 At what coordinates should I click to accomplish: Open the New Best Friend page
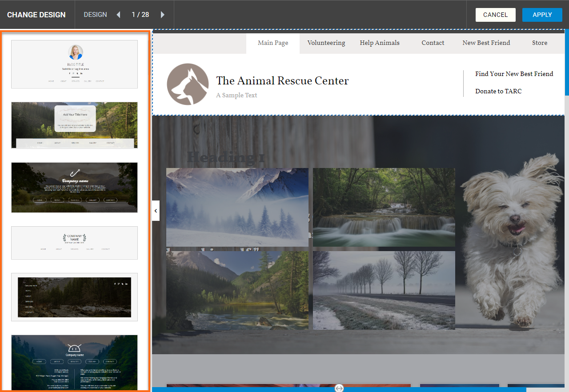click(x=486, y=43)
